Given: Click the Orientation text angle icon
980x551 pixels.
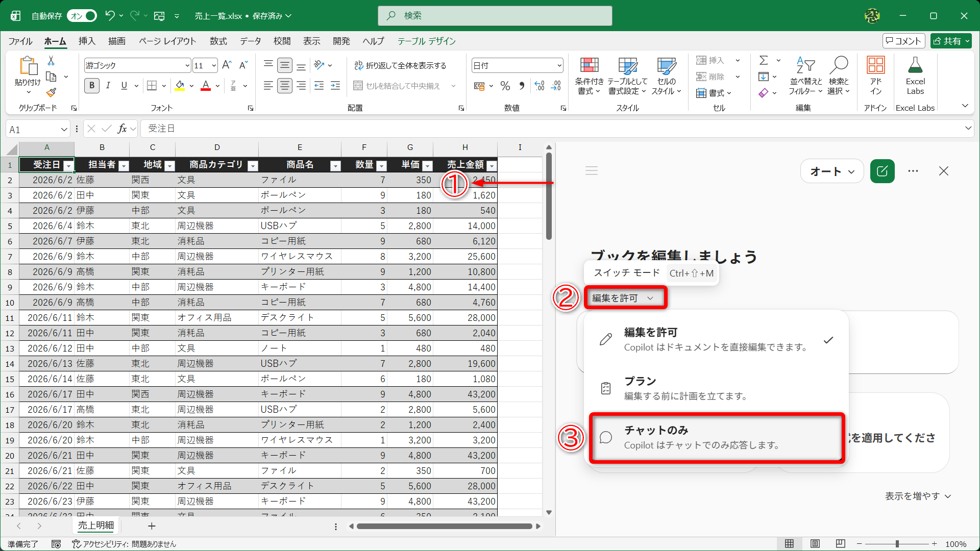Looking at the screenshot, I should point(320,65).
